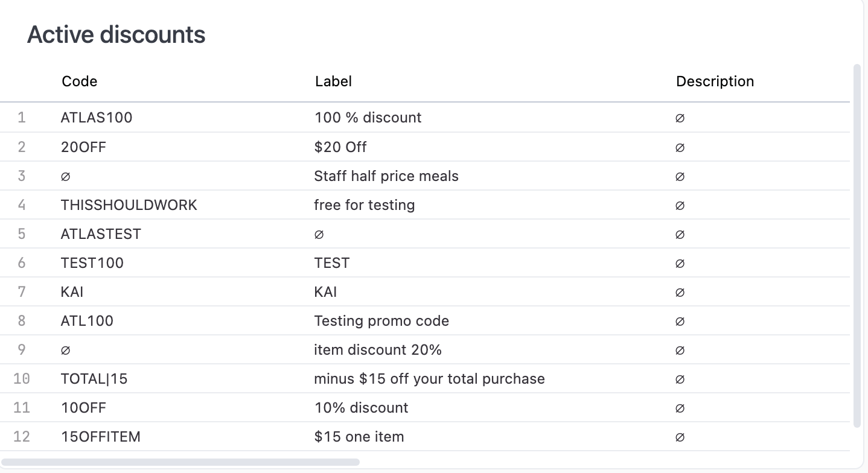
Task: Click the Description column header
Action: pos(715,81)
